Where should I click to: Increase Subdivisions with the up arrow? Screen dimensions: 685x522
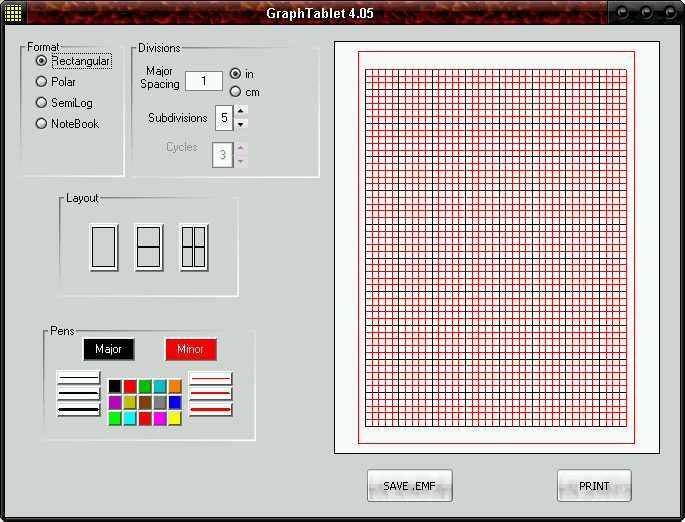(241, 111)
